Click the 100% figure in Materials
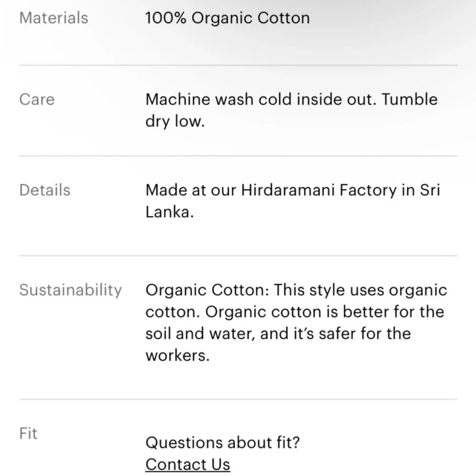The image size is (476, 476). [x=166, y=18]
